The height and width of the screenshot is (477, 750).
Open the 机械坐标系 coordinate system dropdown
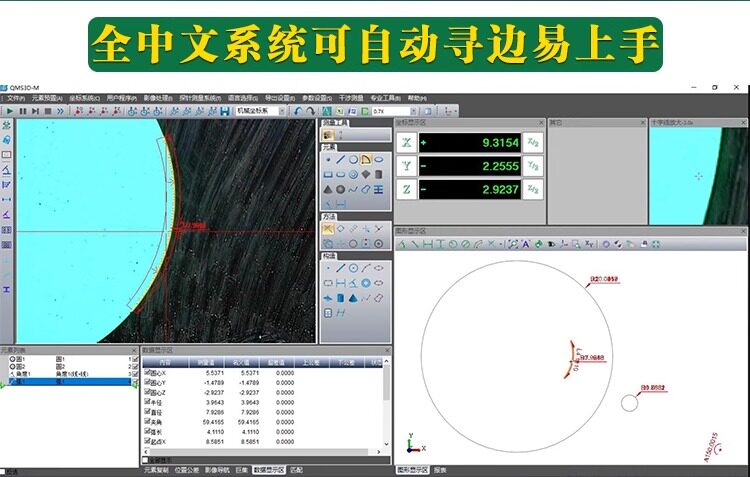point(282,111)
